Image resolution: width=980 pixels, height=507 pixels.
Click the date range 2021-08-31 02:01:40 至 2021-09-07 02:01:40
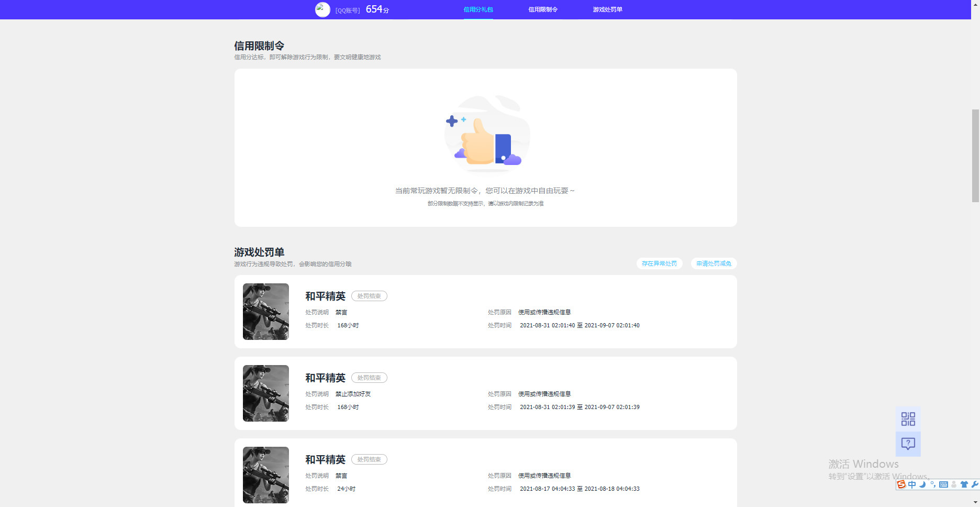pos(580,325)
